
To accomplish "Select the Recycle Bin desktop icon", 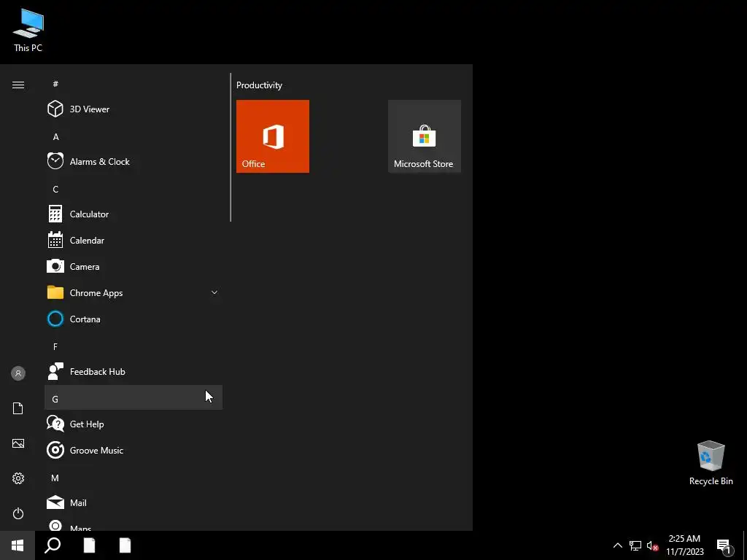I will 711,463.
